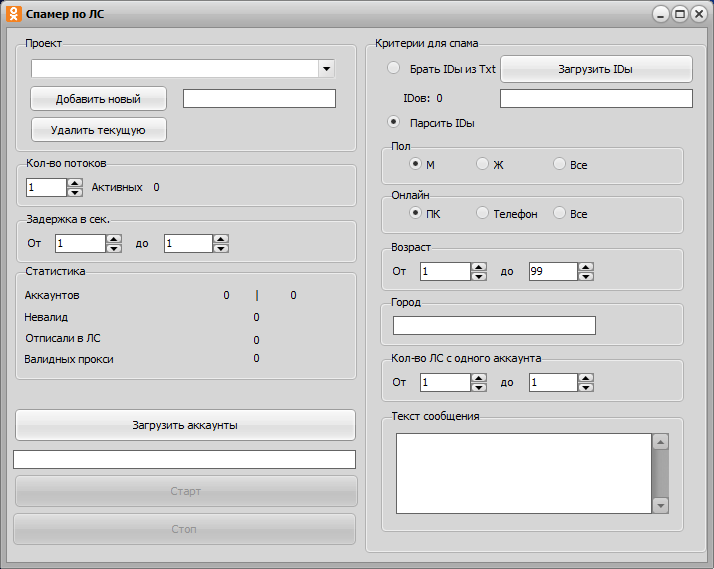Click the Город text field
714x569 pixels.
click(494, 325)
